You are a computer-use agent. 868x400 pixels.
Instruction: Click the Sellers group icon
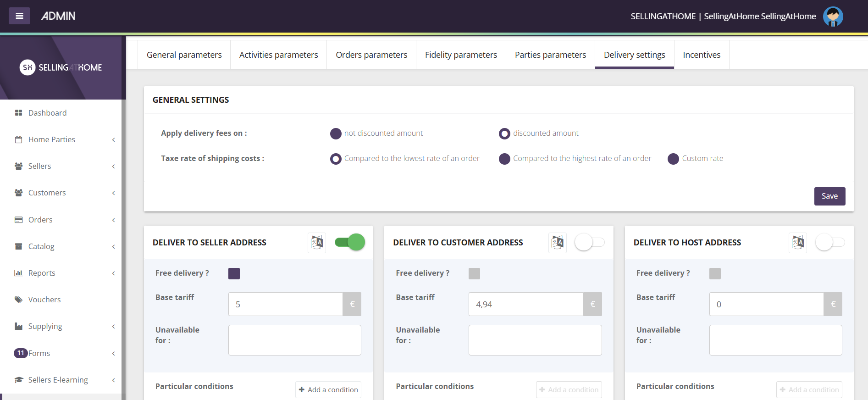pyautogui.click(x=18, y=166)
